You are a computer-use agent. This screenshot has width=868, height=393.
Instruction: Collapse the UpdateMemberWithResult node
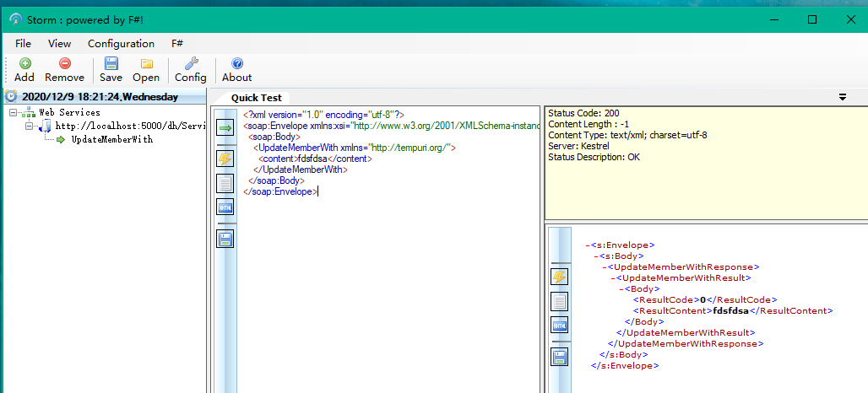(613, 277)
